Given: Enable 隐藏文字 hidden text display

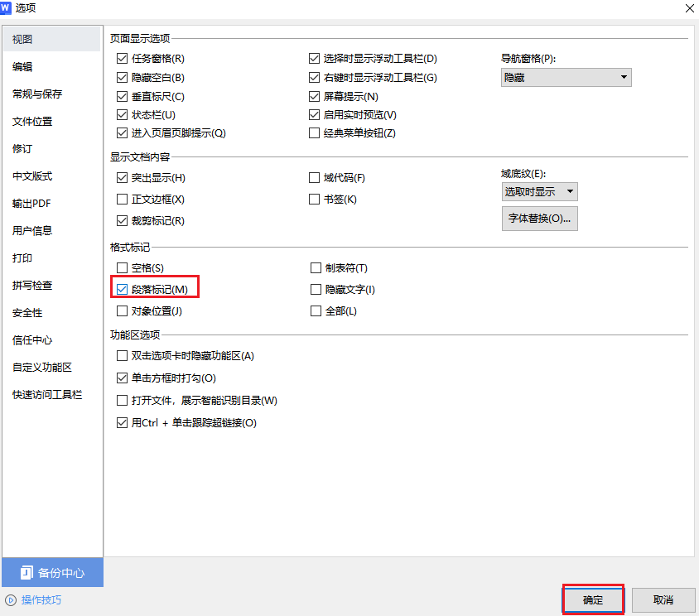Looking at the screenshot, I should (316, 288).
